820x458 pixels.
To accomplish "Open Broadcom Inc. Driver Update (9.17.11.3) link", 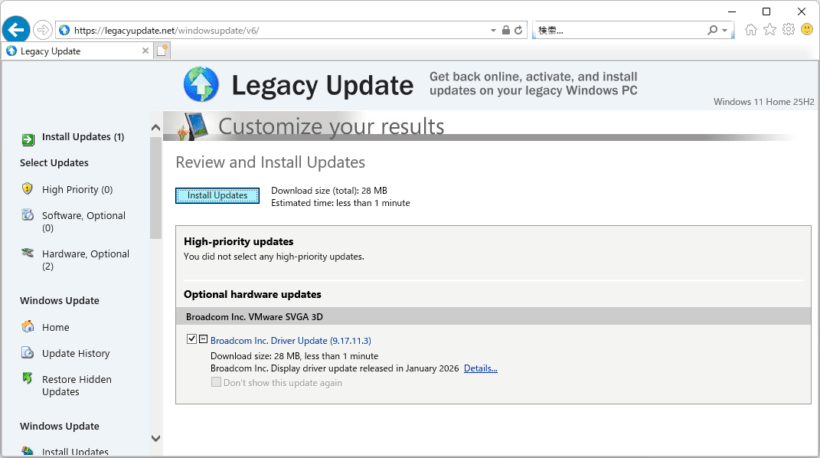I will tap(291, 340).
